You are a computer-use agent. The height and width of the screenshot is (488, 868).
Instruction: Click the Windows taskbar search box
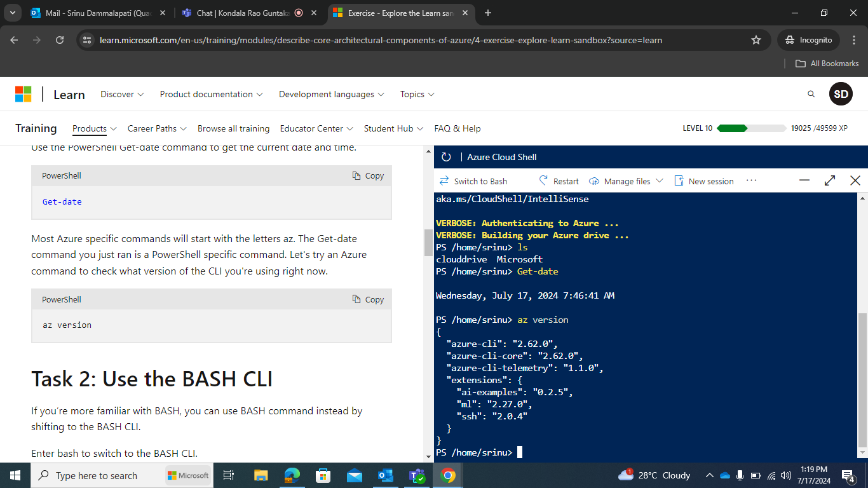121,475
